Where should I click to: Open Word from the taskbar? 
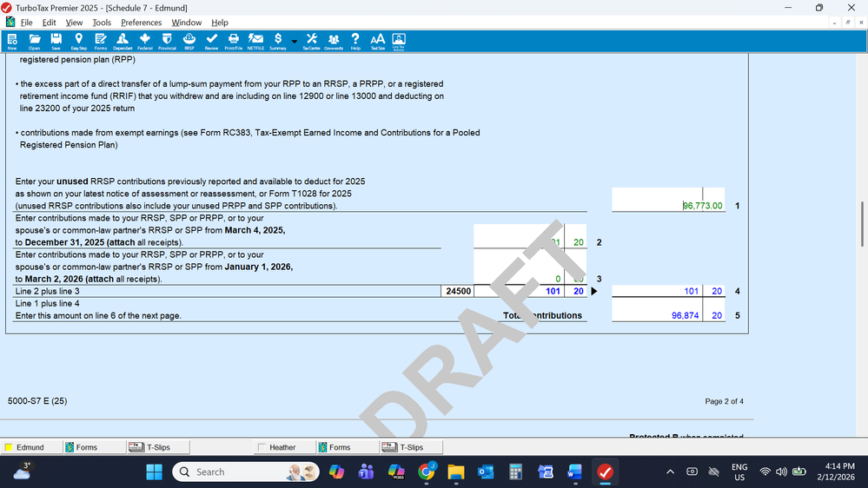[x=574, y=472]
